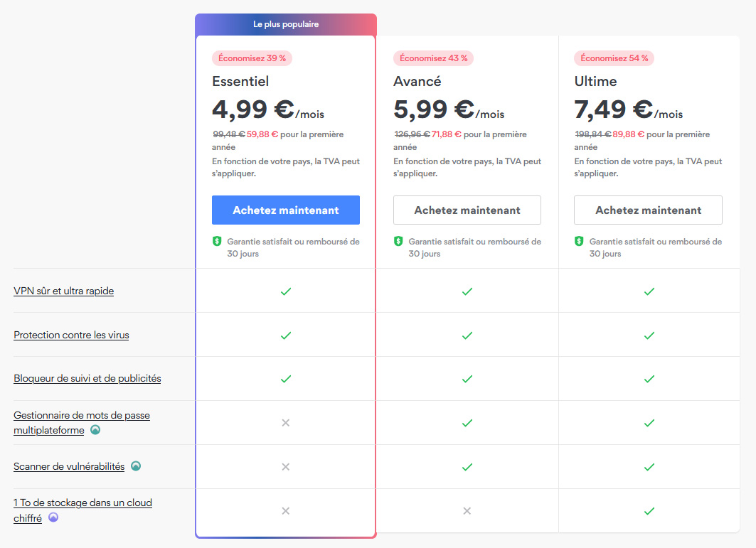The height and width of the screenshot is (548, 756).
Task: Open Gestionnaire de mots de passe multiplateforme link
Action: [x=82, y=415]
